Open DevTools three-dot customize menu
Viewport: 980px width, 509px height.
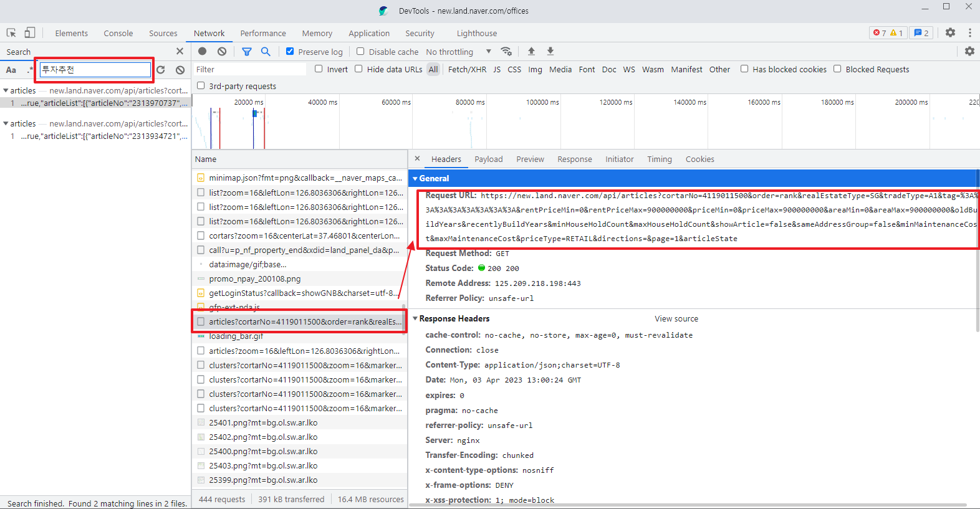click(x=970, y=32)
